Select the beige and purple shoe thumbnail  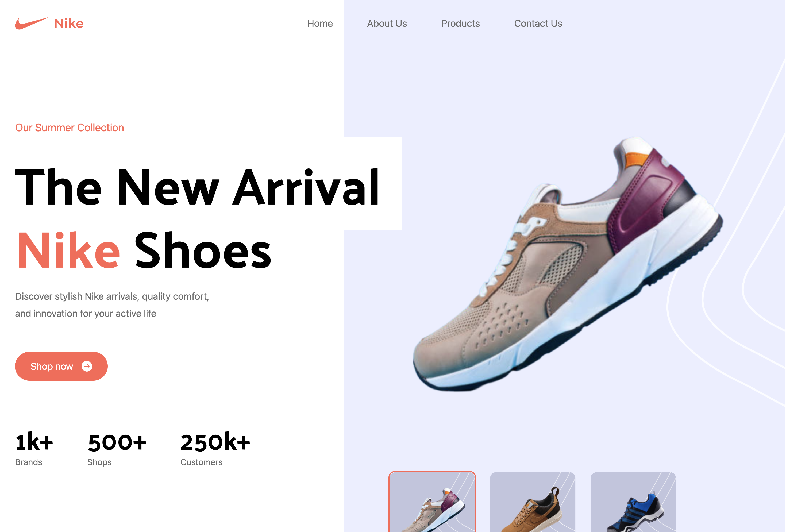point(432,502)
